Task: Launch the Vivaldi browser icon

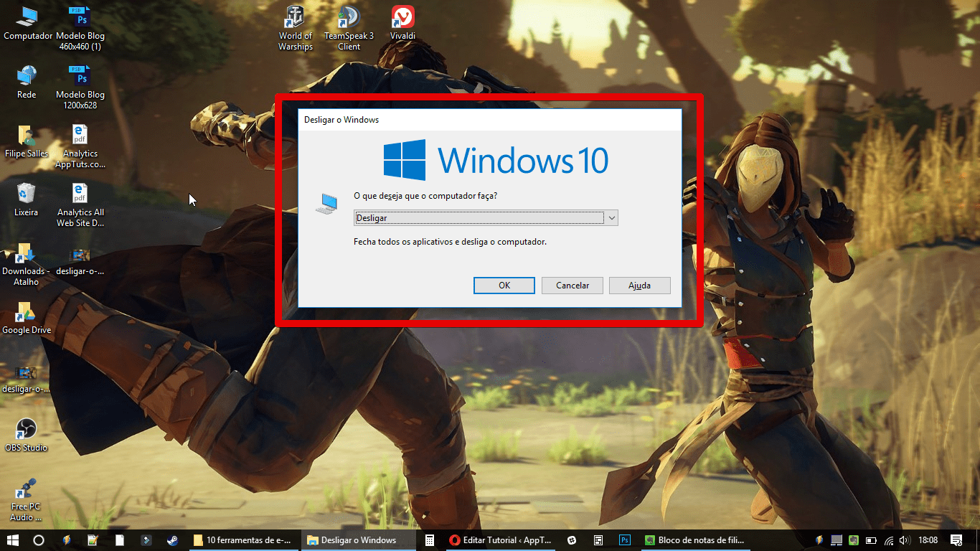Action: point(402,23)
